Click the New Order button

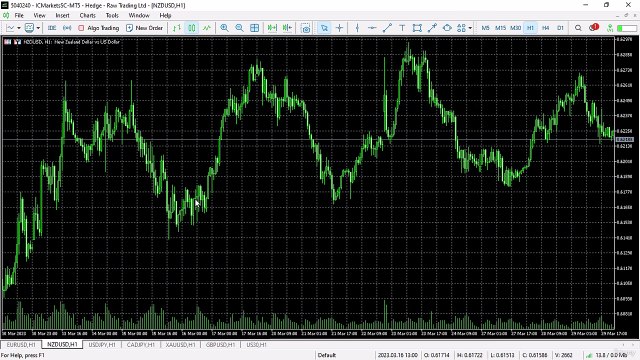pyautogui.click(x=144, y=28)
